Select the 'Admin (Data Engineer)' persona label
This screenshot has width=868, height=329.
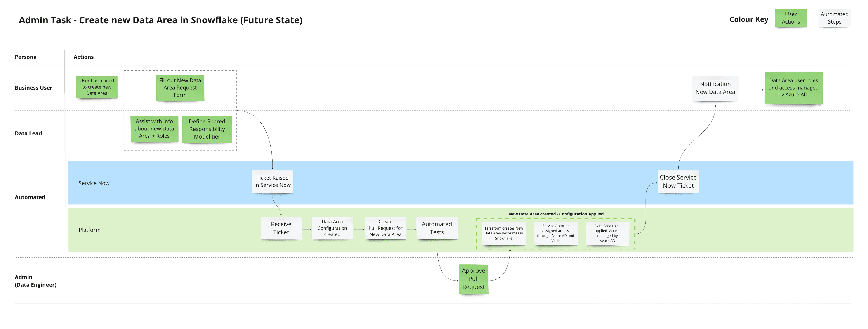click(x=35, y=281)
